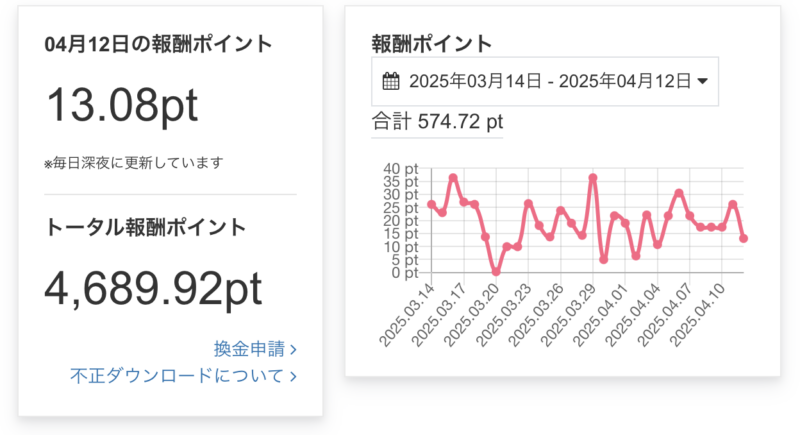Click the 40 pt y-axis label
The image size is (800, 435).
(x=401, y=169)
